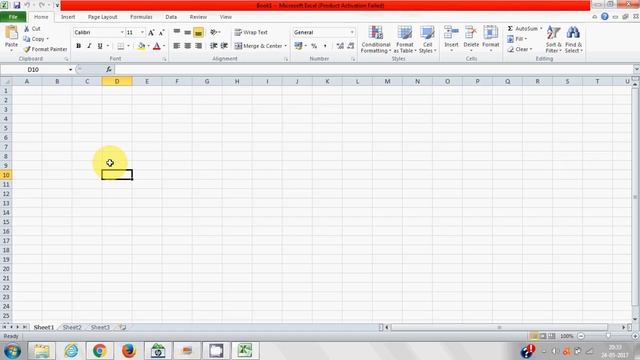
Task: Toggle Wrap Text
Action: [x=251, y=32]
